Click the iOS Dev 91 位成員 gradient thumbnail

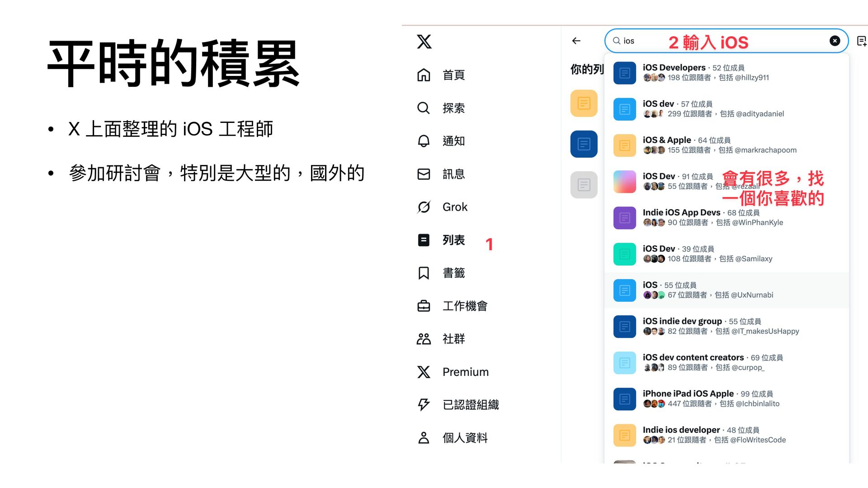pyautogui.click(x=625, y=182)
